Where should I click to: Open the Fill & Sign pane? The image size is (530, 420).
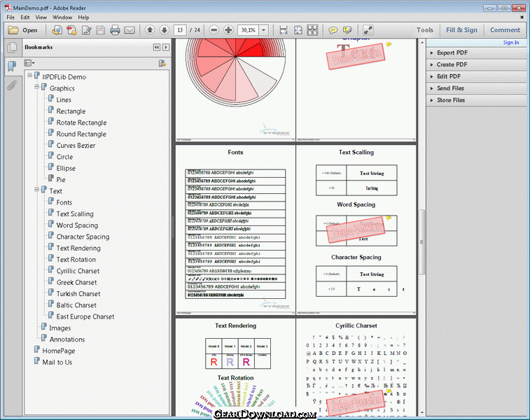pyautogui.click(x=461, y=30)
